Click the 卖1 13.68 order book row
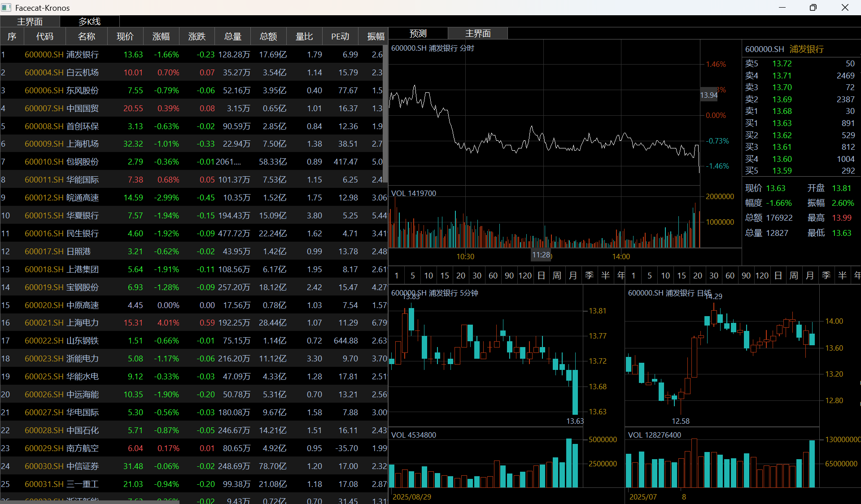The width and height of the screenshot is (861, 504). 800,111
